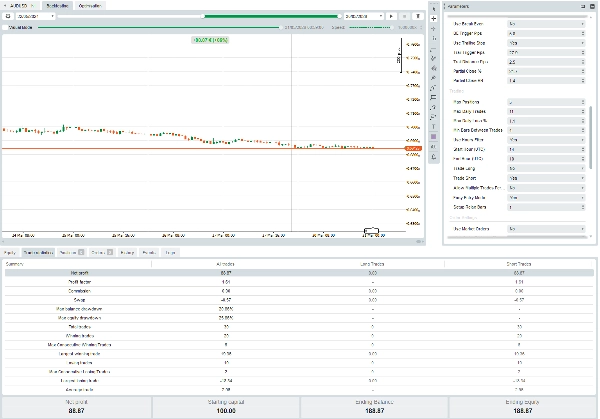
Task: Toggle the Visual mode checkbox
Action: coord(4,28)
